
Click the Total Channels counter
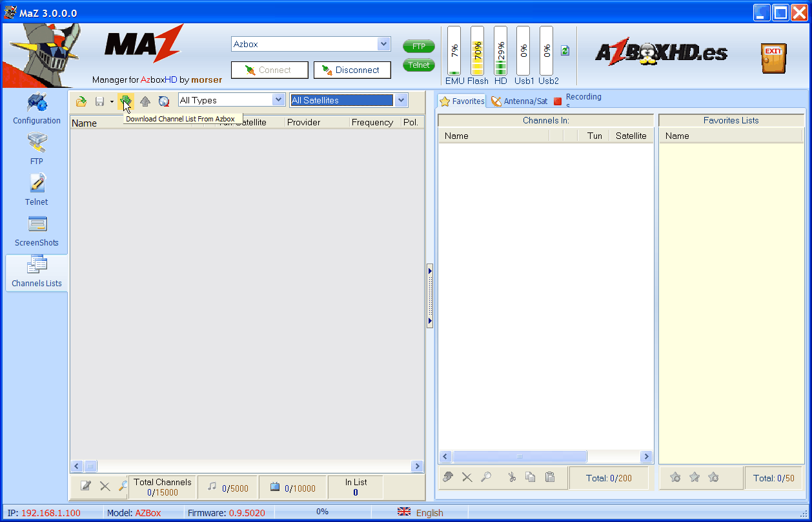pyautogui.click(x=163, y=487)
